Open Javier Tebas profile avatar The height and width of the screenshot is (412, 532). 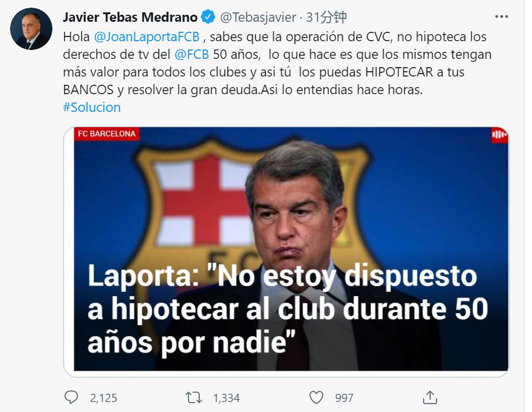(31, 29)
